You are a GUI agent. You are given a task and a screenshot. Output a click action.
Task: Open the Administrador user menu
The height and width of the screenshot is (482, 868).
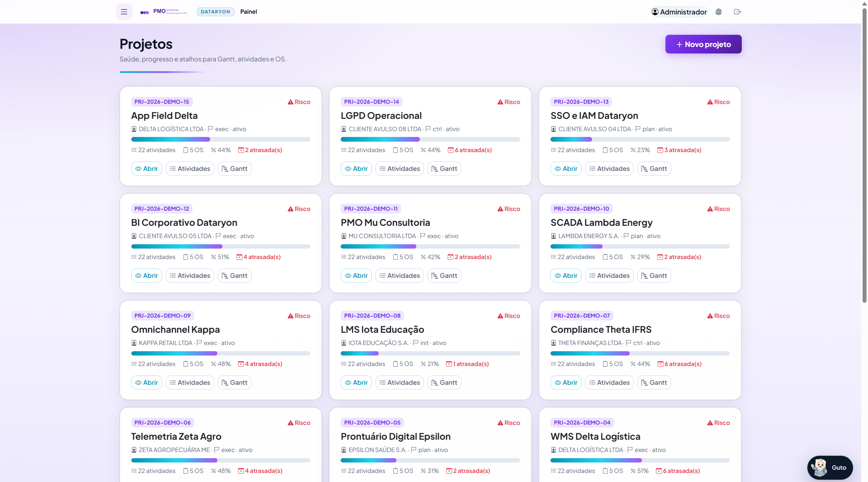tap(679, 12)
